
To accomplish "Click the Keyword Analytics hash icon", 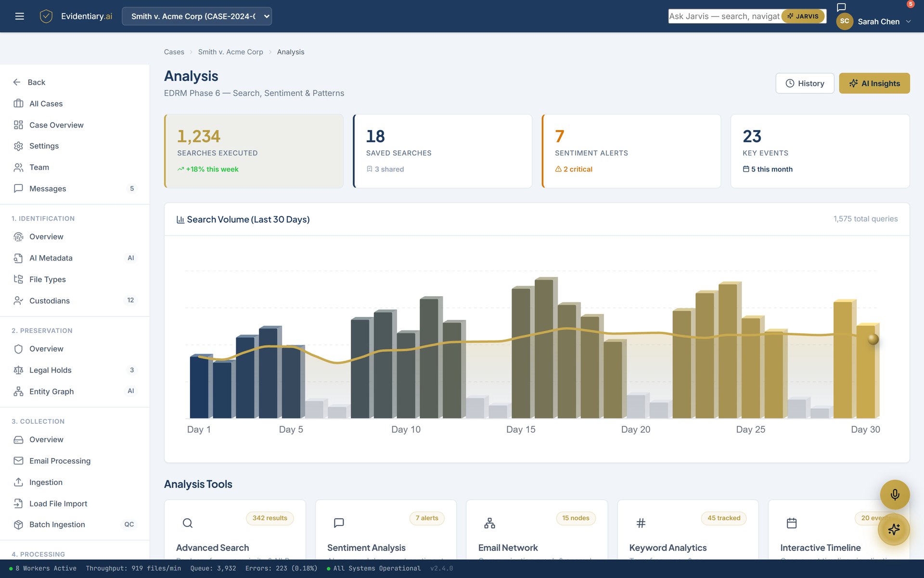I will point(641,523).
